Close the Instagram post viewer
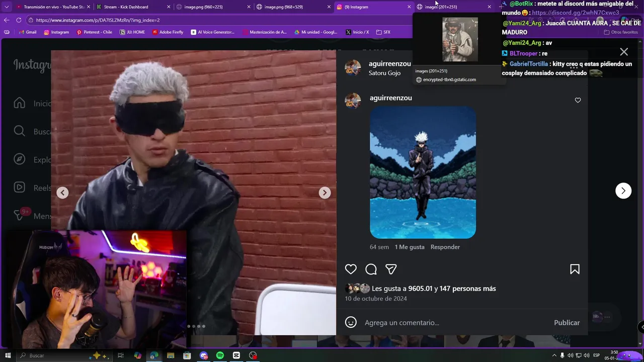Screen dimensions: 644x362 [624, 52]
